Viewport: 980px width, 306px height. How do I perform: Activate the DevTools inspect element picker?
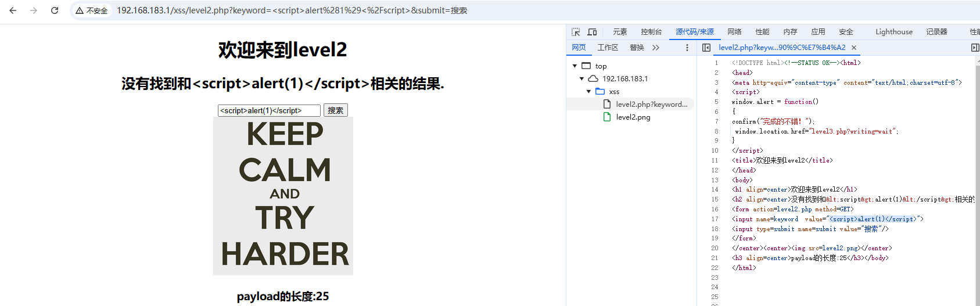(x=576, y=32)
